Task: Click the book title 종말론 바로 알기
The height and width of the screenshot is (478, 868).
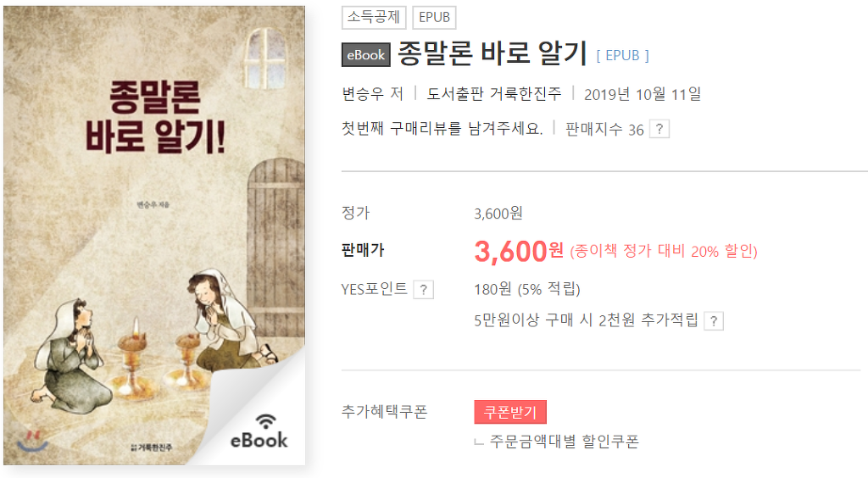Action: click(x=492, y=53)
